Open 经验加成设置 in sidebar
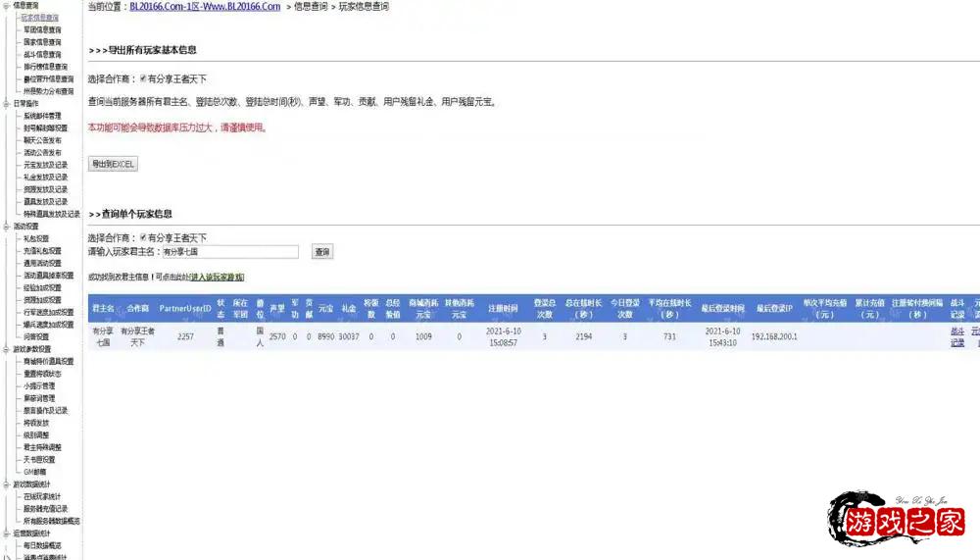Image resolution: width=980 pixels, height=560 pixels. [x=42, y=287]
